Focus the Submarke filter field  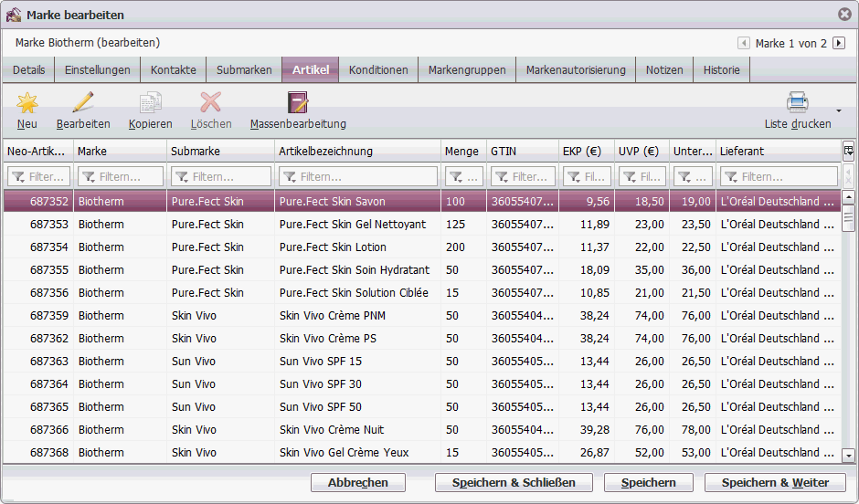(221, 177)
